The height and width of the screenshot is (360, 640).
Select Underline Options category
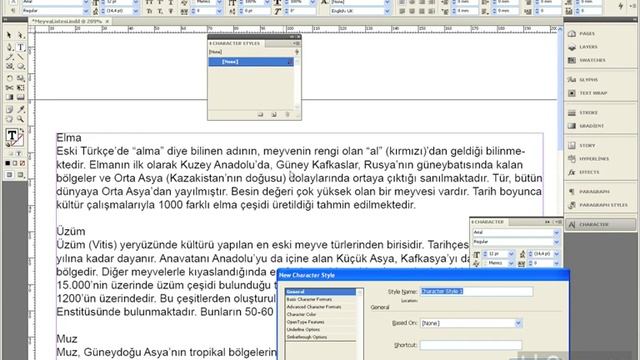321,329
